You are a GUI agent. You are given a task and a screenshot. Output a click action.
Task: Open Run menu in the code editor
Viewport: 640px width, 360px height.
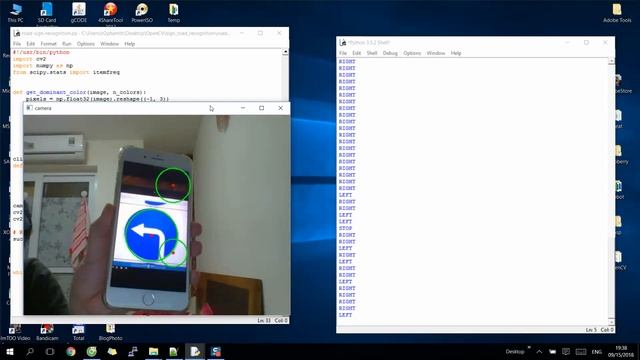[67, 44]
